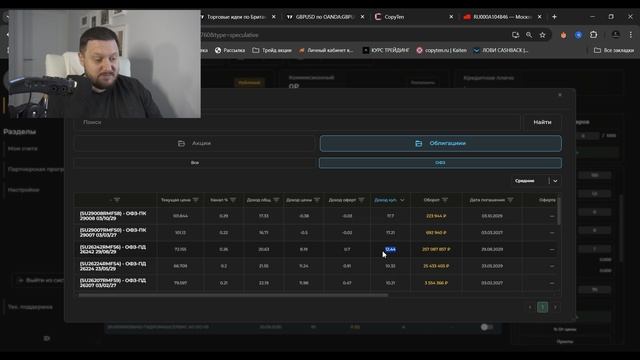Click the zoom magnifier icon in address bar
This screenshot has width=640, height=360.
coord(529,35)
